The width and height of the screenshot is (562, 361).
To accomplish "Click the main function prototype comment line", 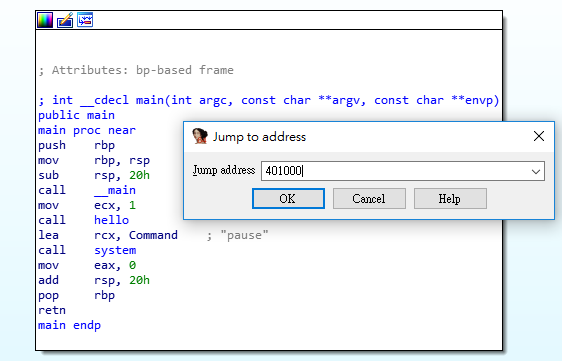I will [269, 100].
